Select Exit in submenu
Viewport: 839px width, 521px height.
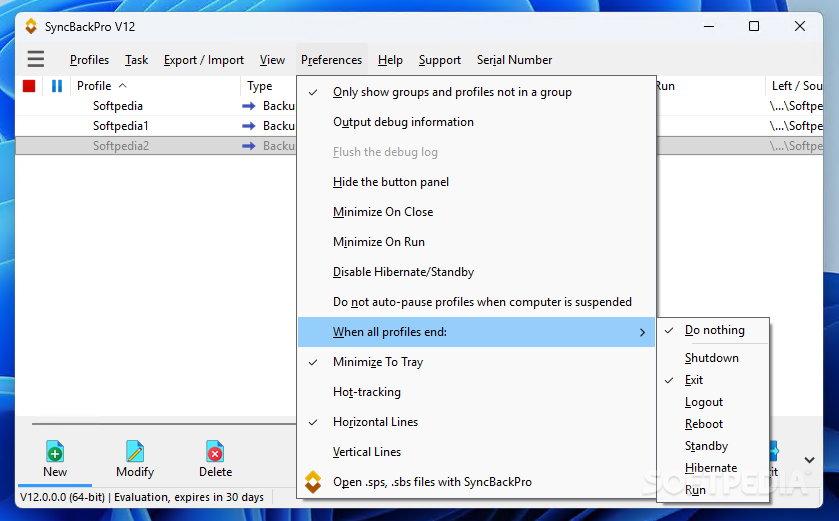tap(713, 380)
